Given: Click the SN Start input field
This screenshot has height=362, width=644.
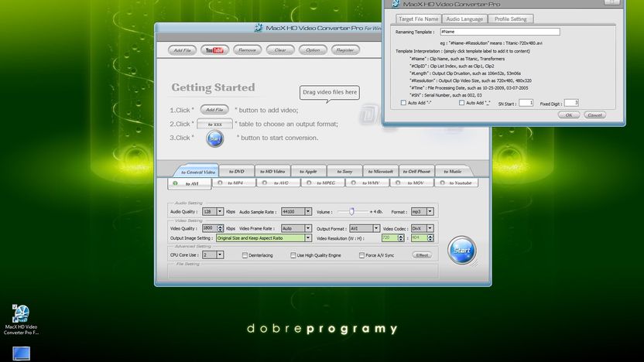Looking at the screenshot, I should pyautogui.click(x=526, y=103).
